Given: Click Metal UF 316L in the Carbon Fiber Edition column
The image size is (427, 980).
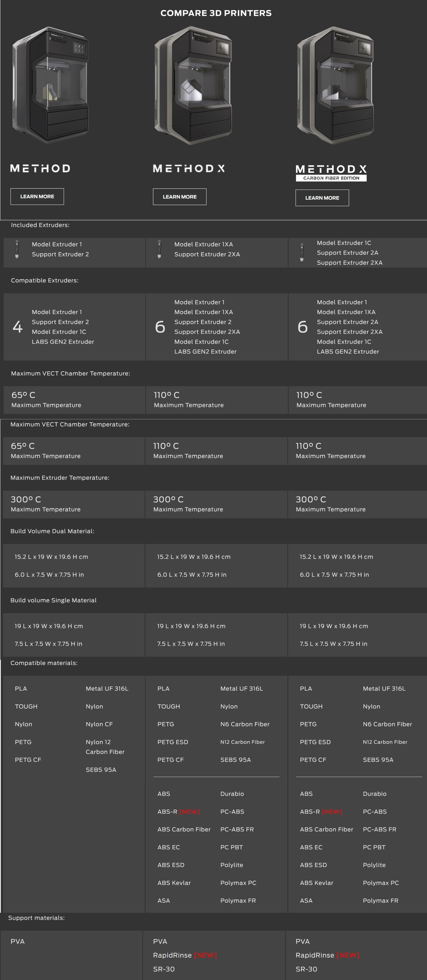Looking at the screenshot, I should click(x=384, y=689).
